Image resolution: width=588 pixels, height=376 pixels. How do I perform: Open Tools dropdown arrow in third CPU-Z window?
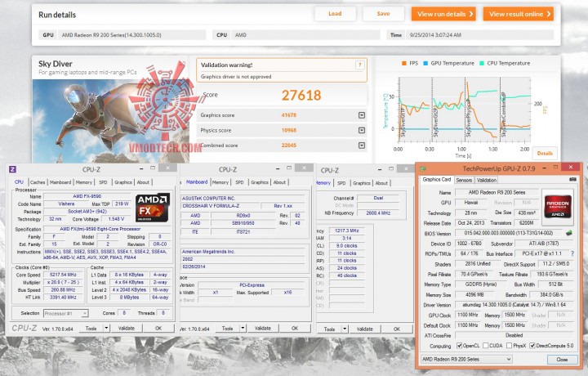point(345,329)
